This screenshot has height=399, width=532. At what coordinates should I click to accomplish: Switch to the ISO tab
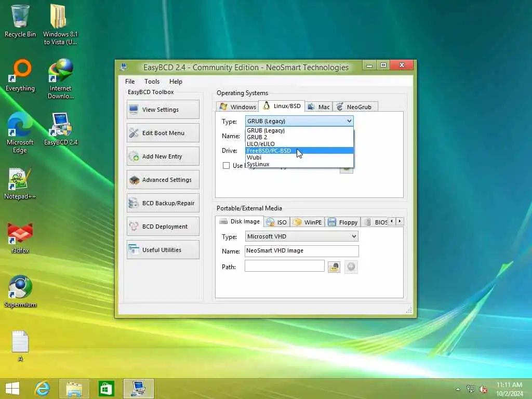pos(277,222)
